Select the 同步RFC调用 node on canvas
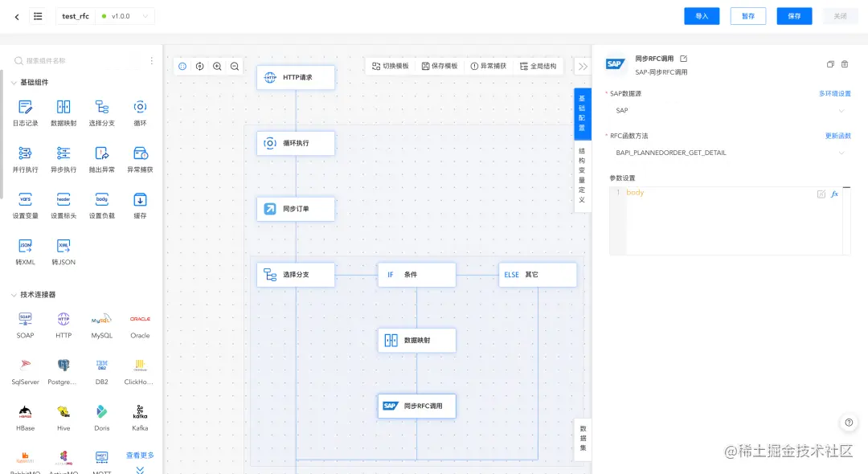Image resolution: width=868 pixels, height=474 pixels. coord(417,406)
